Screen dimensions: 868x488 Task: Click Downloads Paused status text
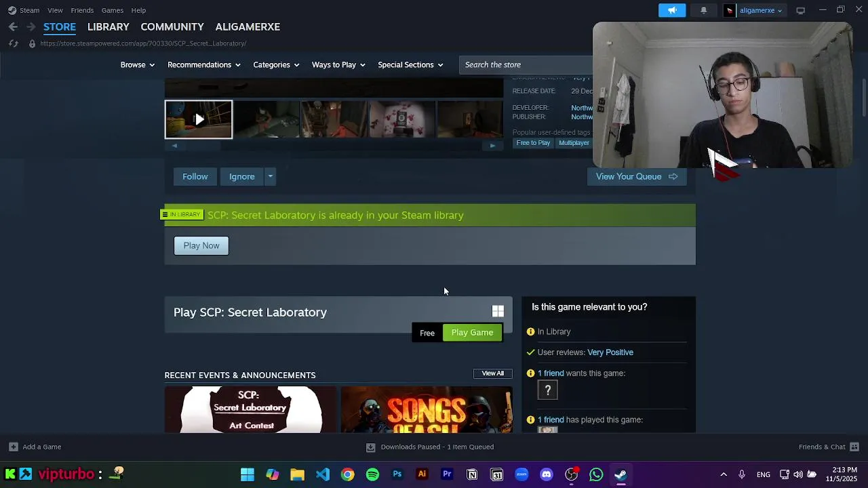coord(437,447)
